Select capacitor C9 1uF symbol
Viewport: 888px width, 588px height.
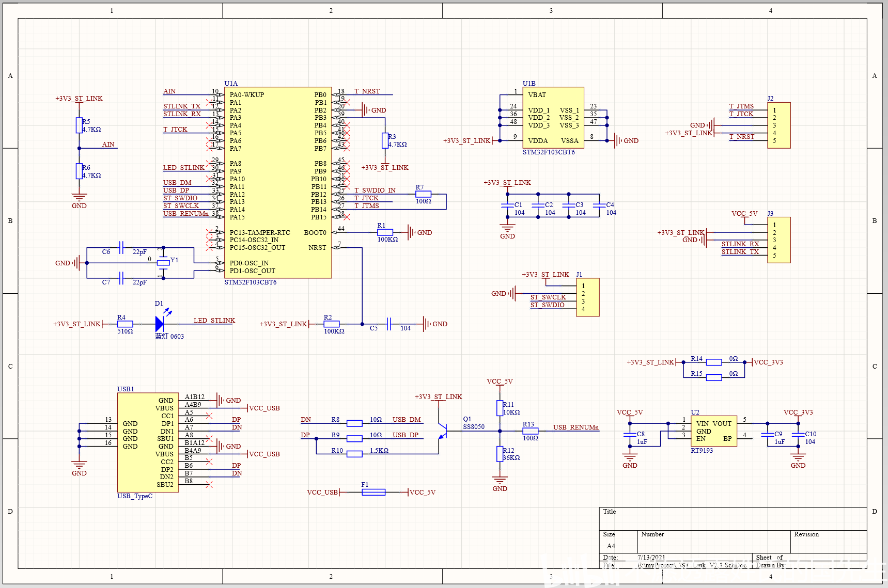(x=768, y=435)
